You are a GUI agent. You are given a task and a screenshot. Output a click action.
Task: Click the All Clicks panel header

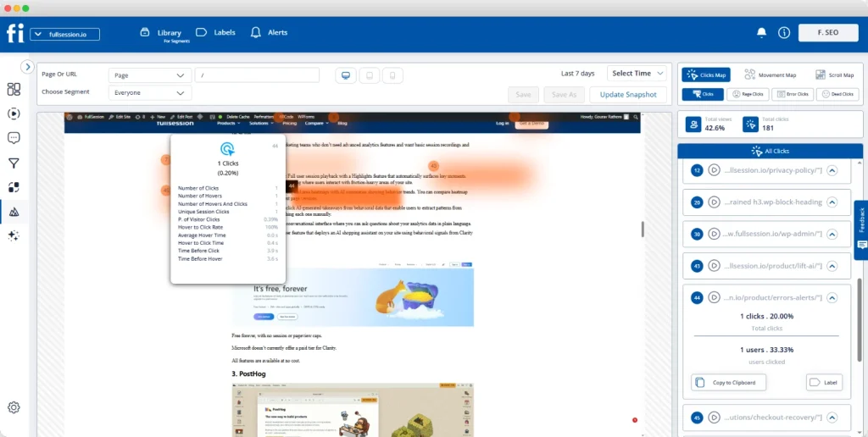pyautogui.click(x=770, y=151)
